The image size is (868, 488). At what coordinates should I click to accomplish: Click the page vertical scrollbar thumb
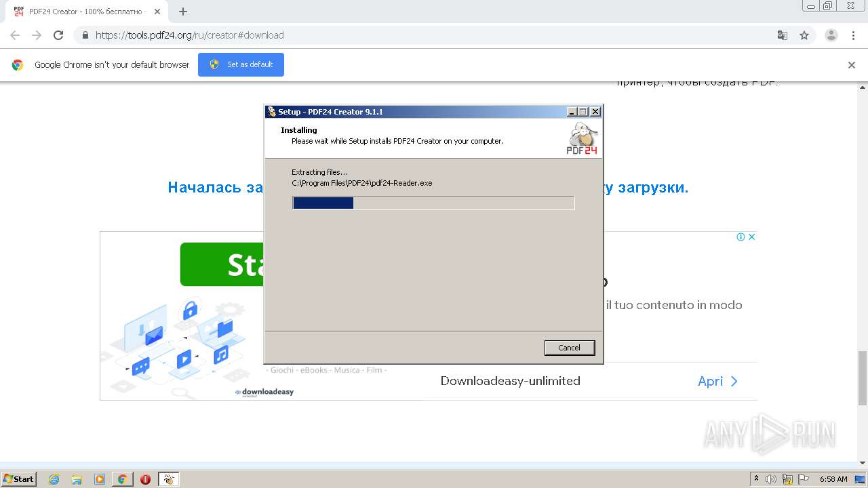pyautogui.click(x=863, y=378)
